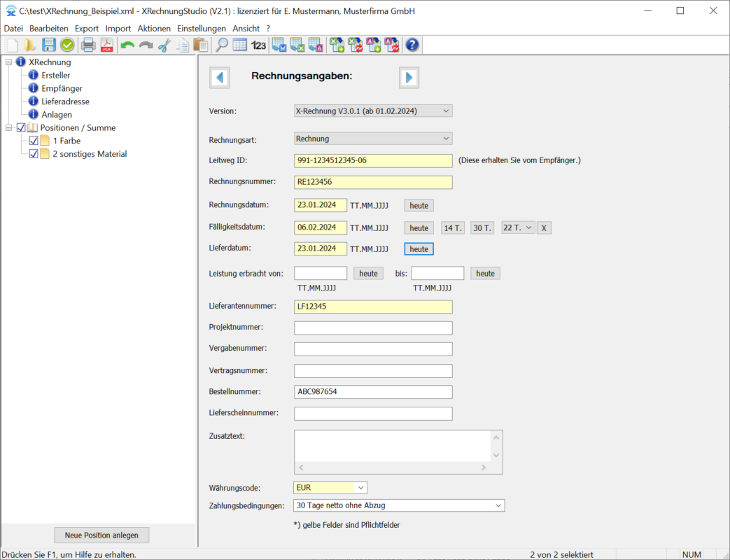This screenshot has width=730, height=560.
Task: Click the 123 numbering icon
Action: tap(258, 45)
